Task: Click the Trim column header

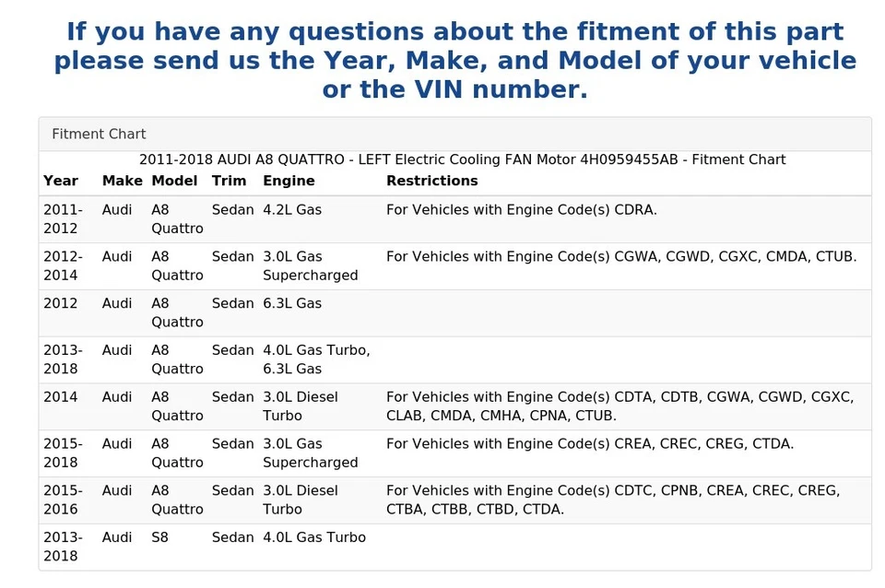Action: click(229, 181)
